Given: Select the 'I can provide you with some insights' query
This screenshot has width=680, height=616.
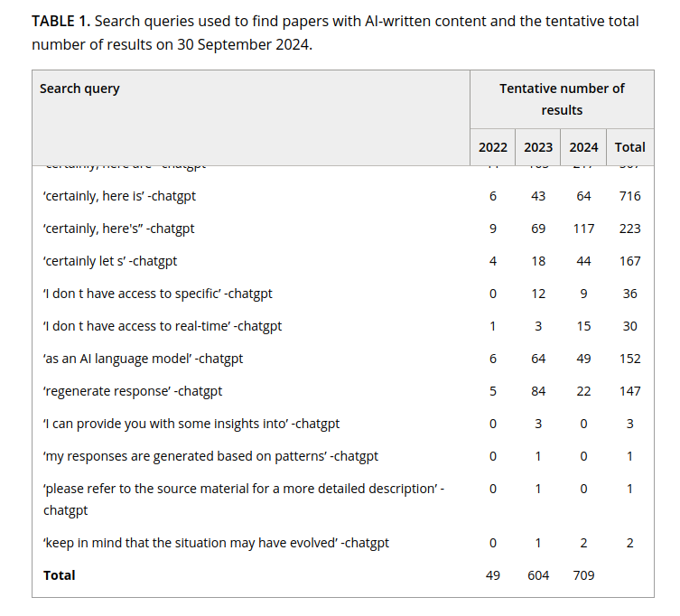Looking at the screenshot, I should 191,424.
